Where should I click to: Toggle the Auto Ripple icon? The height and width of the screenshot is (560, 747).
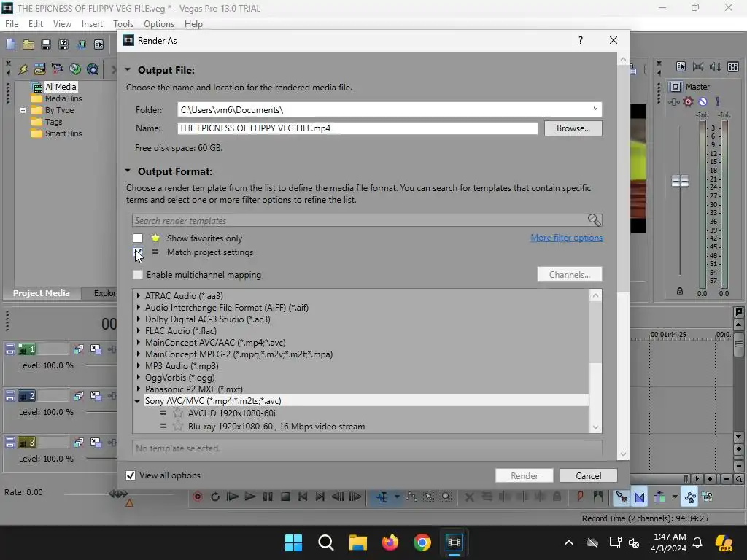pyautogui.click(x=659, y=497)
